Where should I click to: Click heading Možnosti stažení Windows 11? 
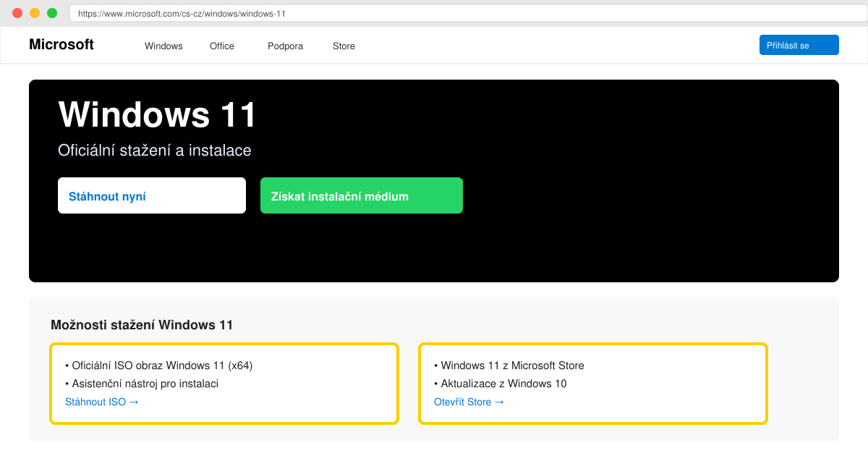coord(142,325)
